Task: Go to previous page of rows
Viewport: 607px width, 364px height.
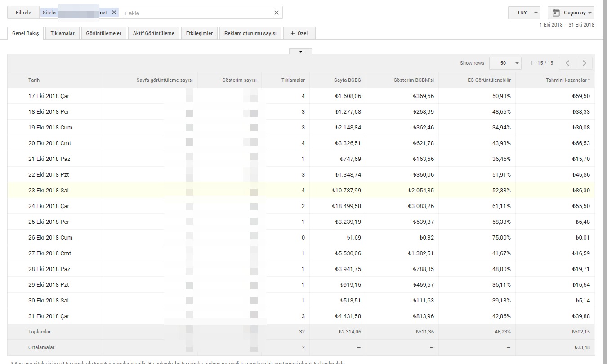Action: [x=567, y=63]
